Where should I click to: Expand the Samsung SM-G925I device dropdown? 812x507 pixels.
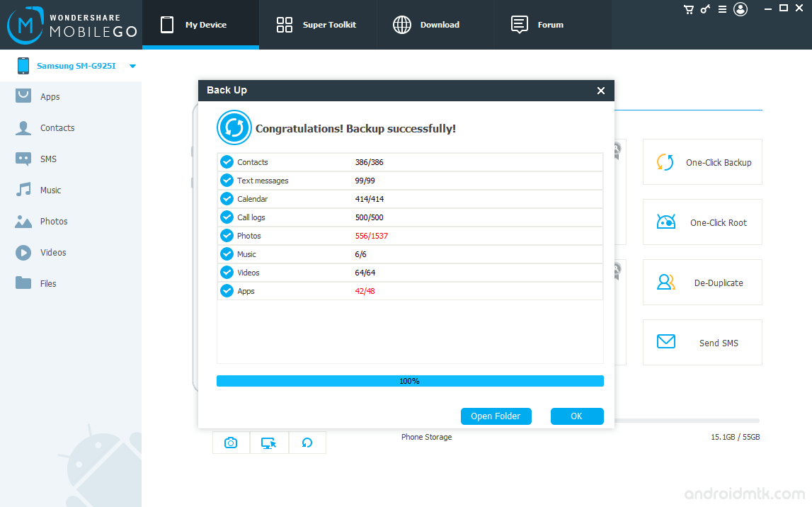point(132,67)
